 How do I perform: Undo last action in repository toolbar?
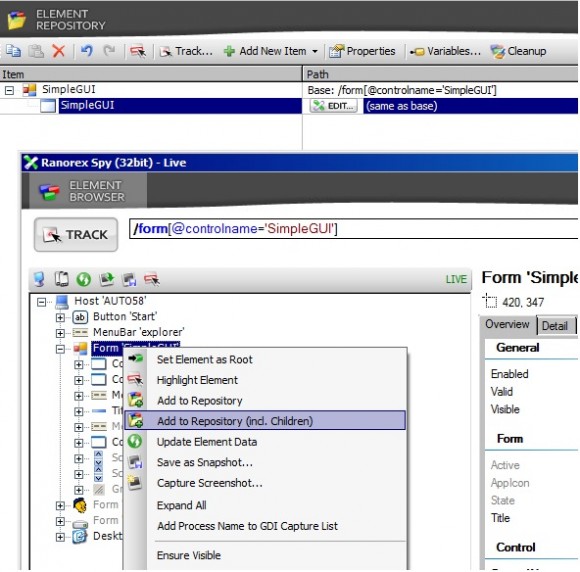click(x=87, y=50)
